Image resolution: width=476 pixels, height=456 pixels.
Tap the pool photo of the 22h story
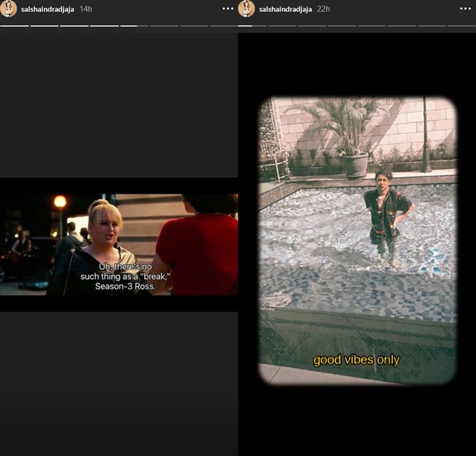tap(358, 241)
